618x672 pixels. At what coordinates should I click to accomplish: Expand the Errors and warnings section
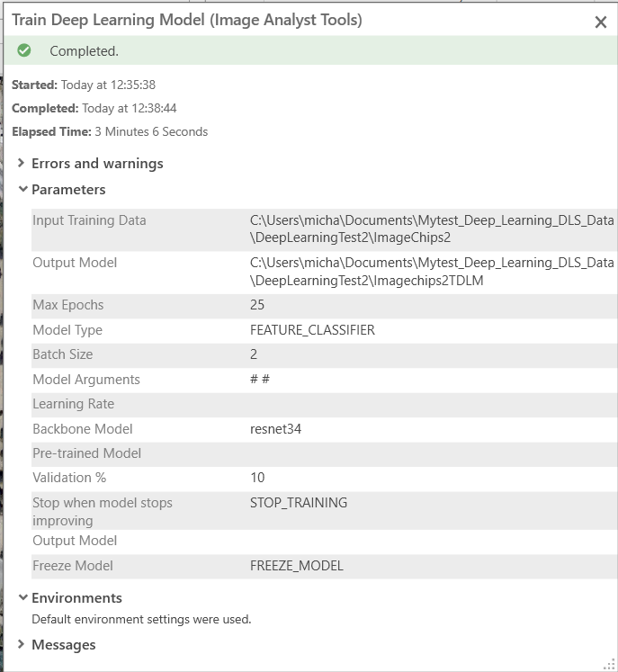pos(21,163)
